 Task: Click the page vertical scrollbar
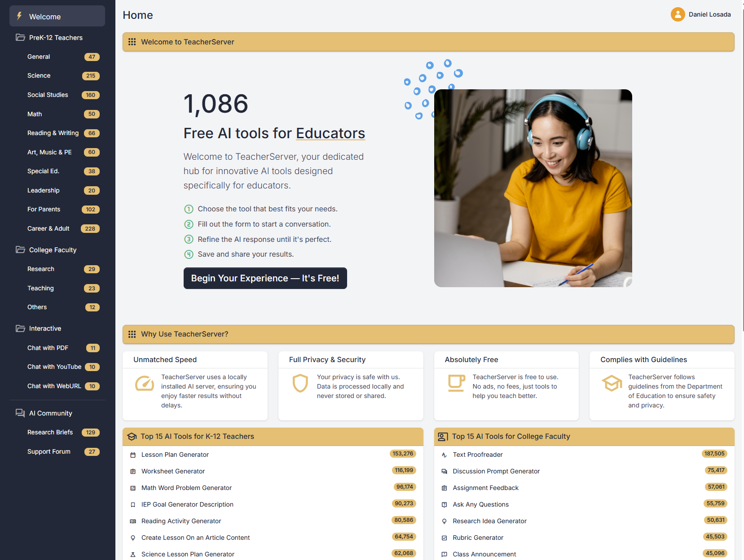742,179
